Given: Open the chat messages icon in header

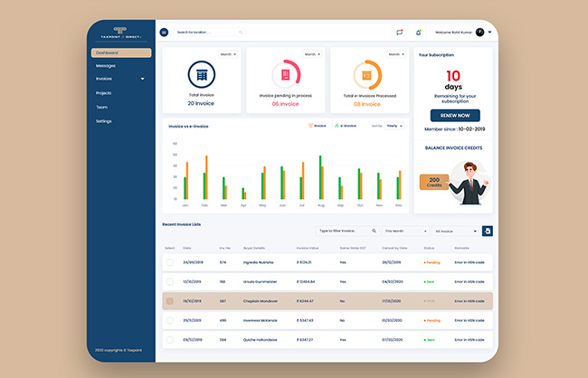Looking at the screenshot, I should [399, 33].
